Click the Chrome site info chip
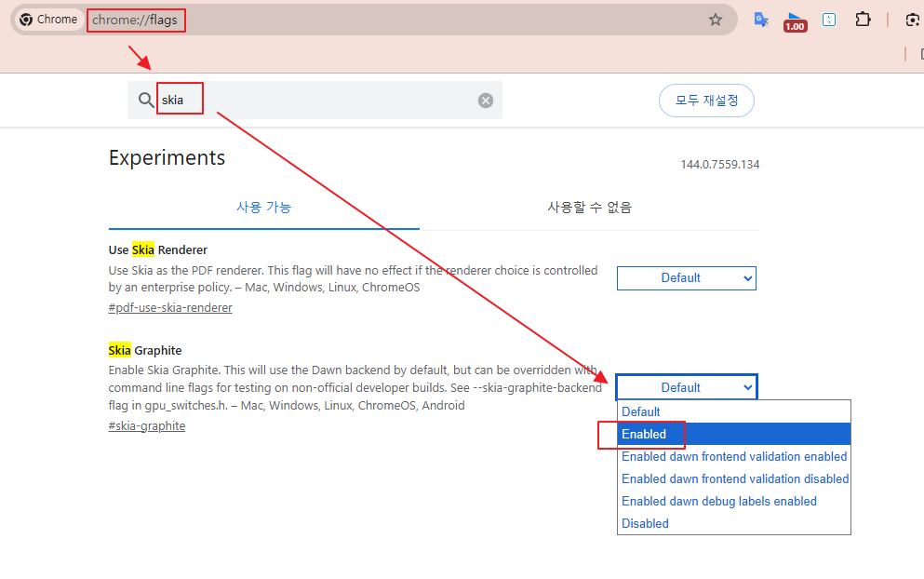This screenshot has height=579, width=924. pos(48,20)
